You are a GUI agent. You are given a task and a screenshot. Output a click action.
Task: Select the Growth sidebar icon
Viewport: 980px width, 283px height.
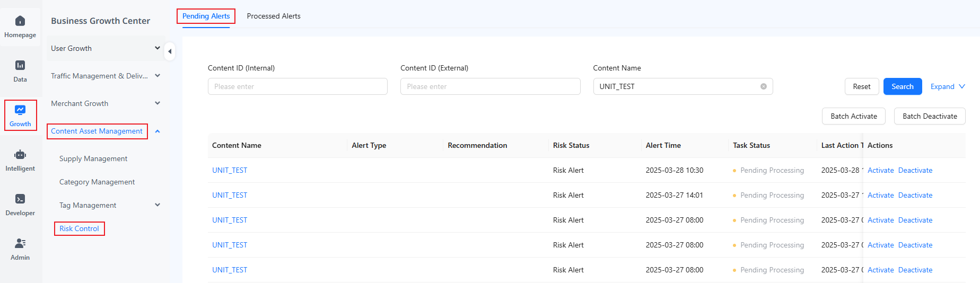tap(20, 110)
